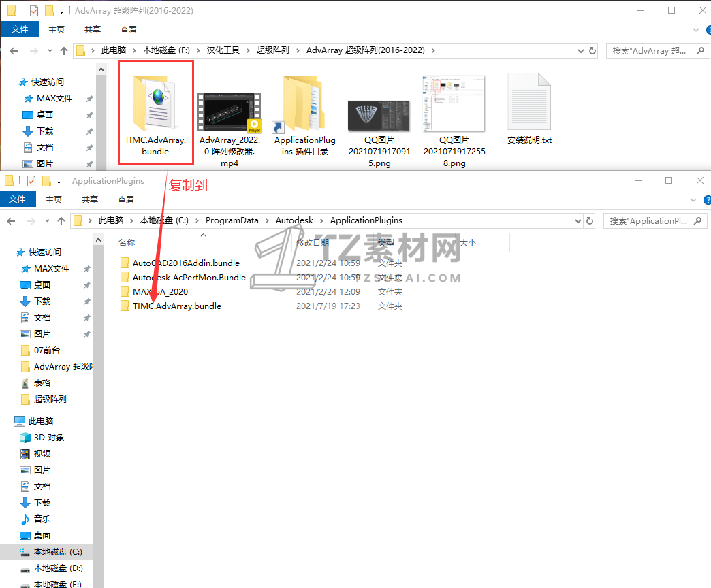Click Up arrow in ApplicationPlugins window

point(61,221)
